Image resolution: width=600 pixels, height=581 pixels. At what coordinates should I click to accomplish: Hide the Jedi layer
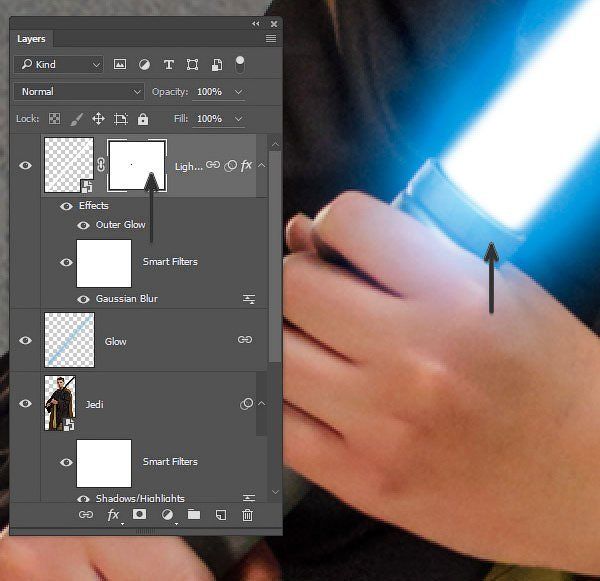click(x=26, y=403)
